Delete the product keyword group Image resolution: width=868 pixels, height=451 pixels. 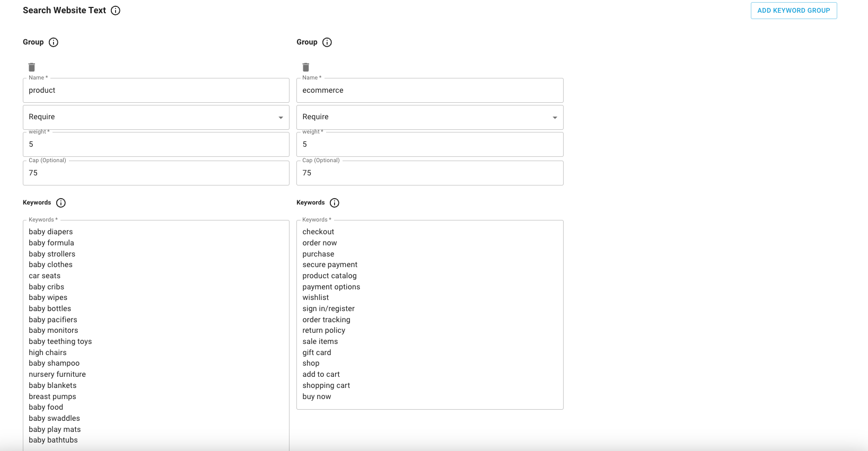[32, 67]
